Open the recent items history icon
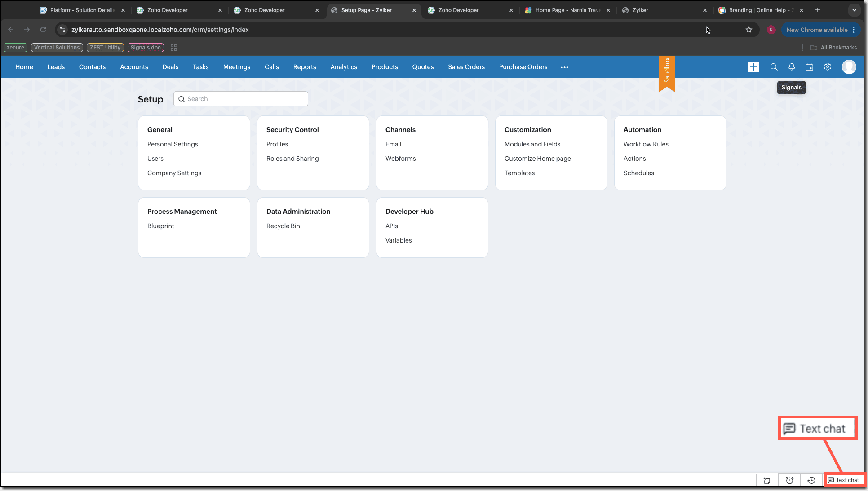 (x=811, y=480)
